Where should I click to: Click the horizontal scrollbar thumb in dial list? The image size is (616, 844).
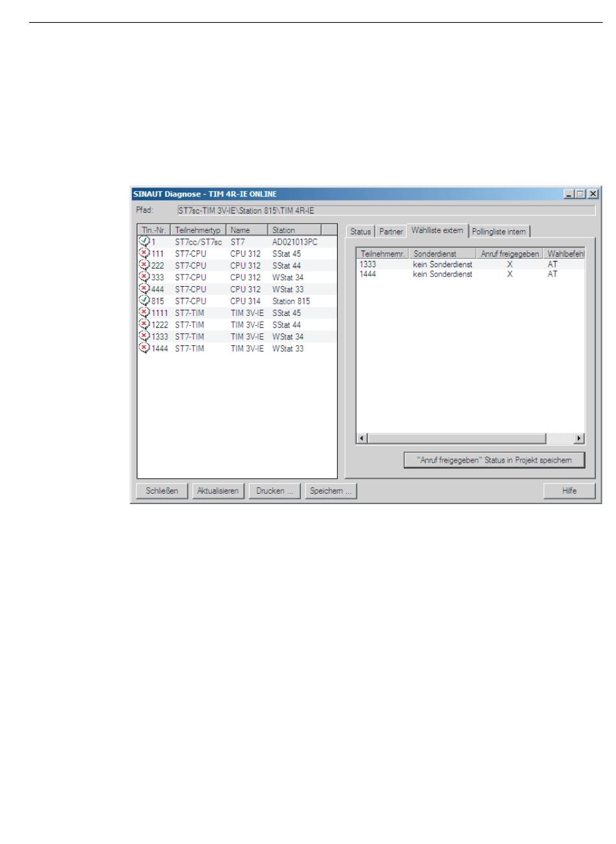coord(456,439)
